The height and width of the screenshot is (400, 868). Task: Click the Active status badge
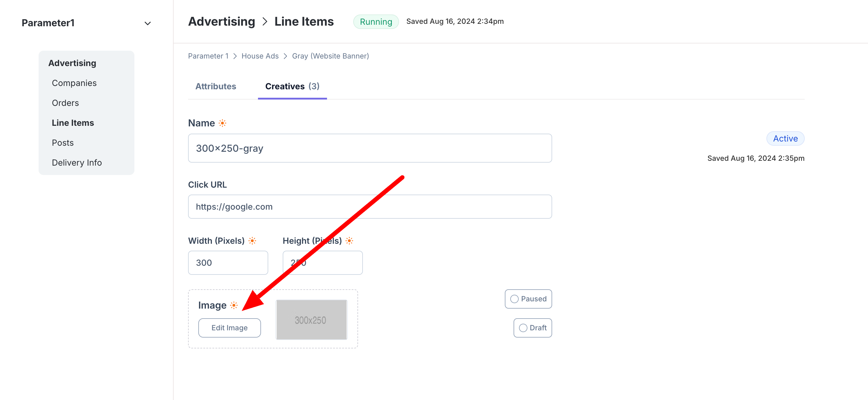[x=785, y=139]
